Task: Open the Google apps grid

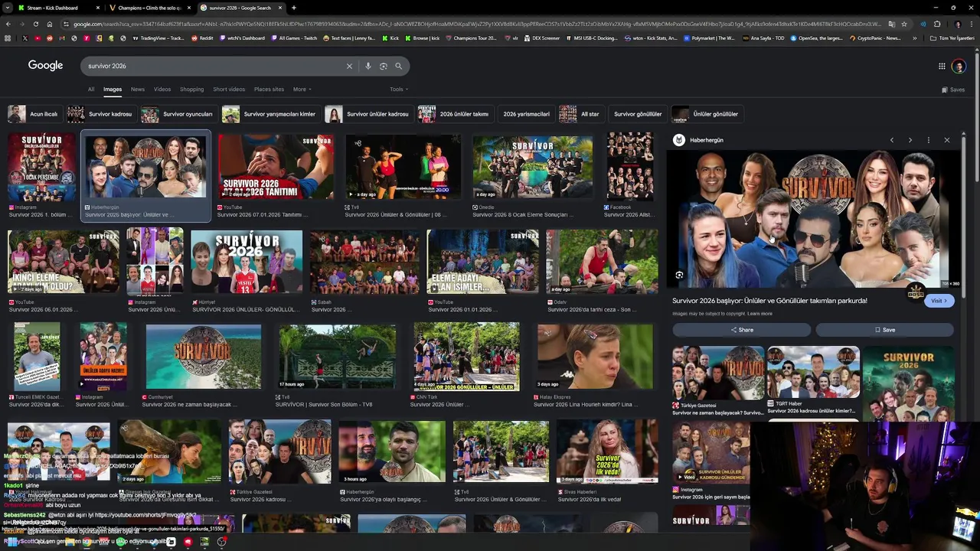Action: pyautogui.click(x=942, y=66)
